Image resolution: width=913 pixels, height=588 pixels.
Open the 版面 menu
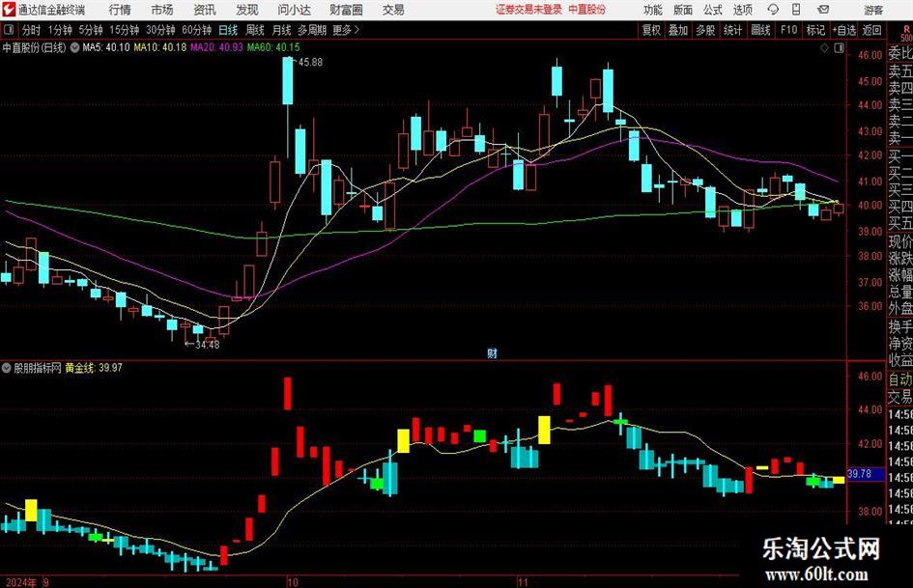pyautogui.click(x=682, y=10)
